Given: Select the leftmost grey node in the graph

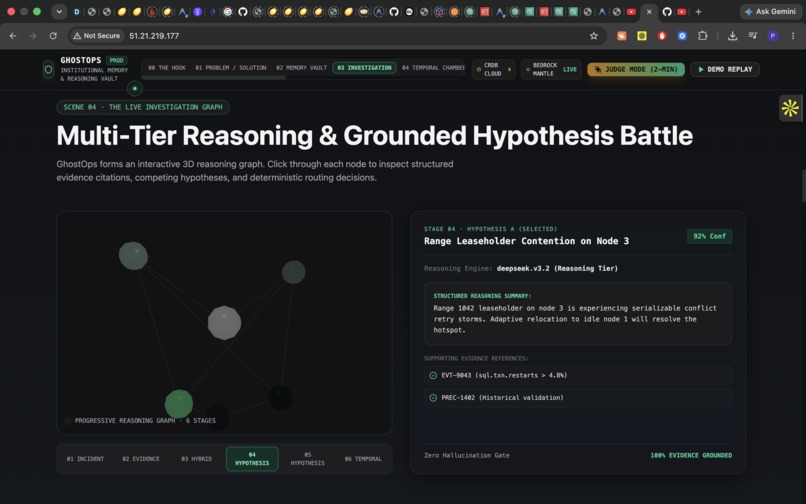Looking at the screenshot, I should [133, 256].
